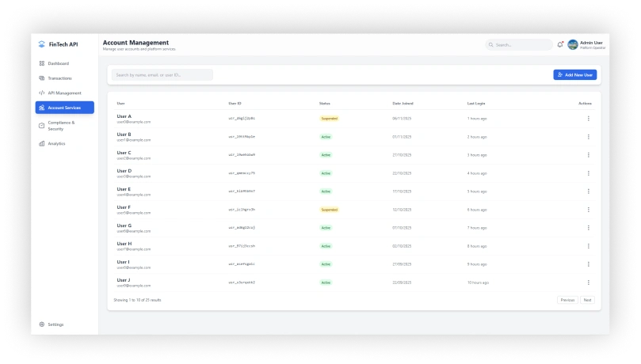Image resolution: width=641 pixels, height=364 pixels.
Task: Click the Status column header
Action: [x=325, y=103]
